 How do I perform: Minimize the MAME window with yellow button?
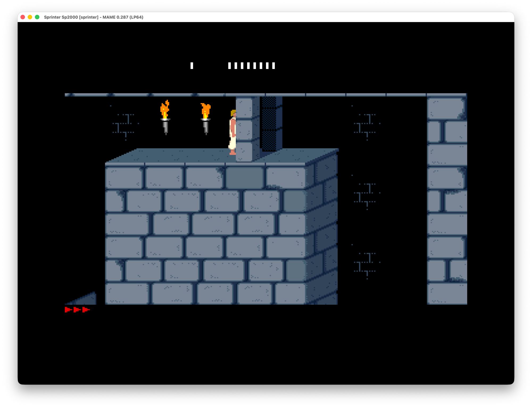[x=30, y=17]
